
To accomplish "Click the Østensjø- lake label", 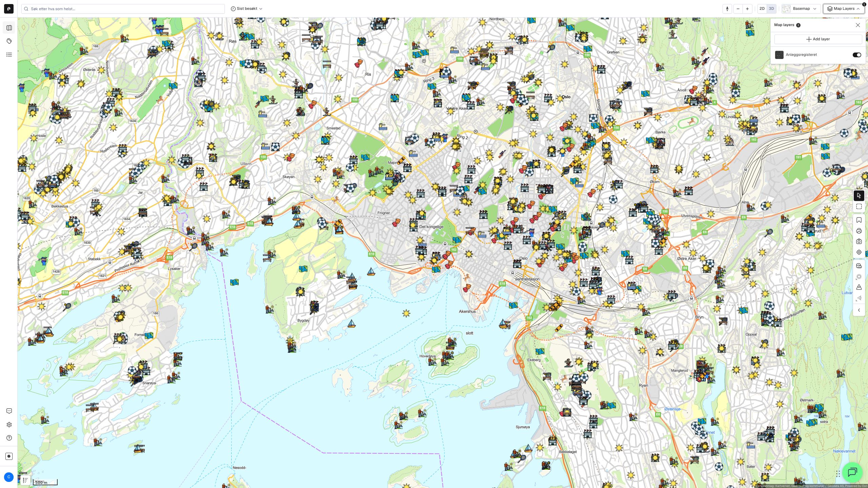I will [x=673, y=409].
